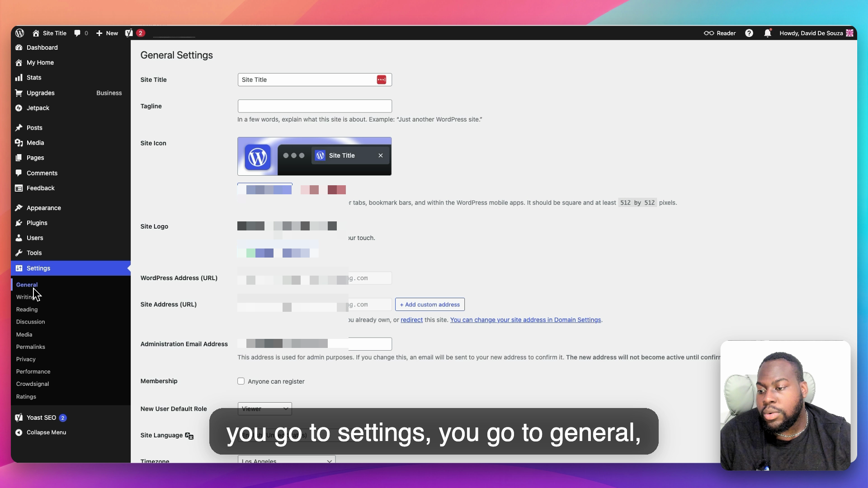
Task: Open the Yoast SEO sidebar item
Action: 41,418
